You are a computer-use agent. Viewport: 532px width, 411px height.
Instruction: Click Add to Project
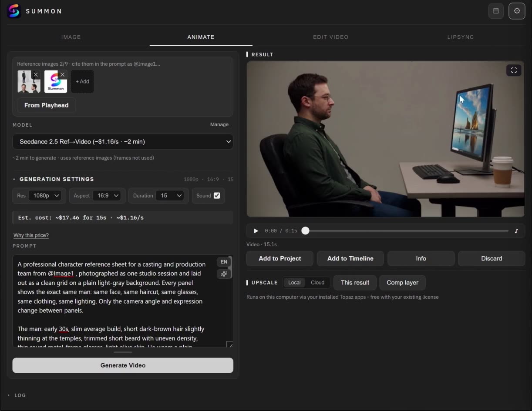(280, 258)
